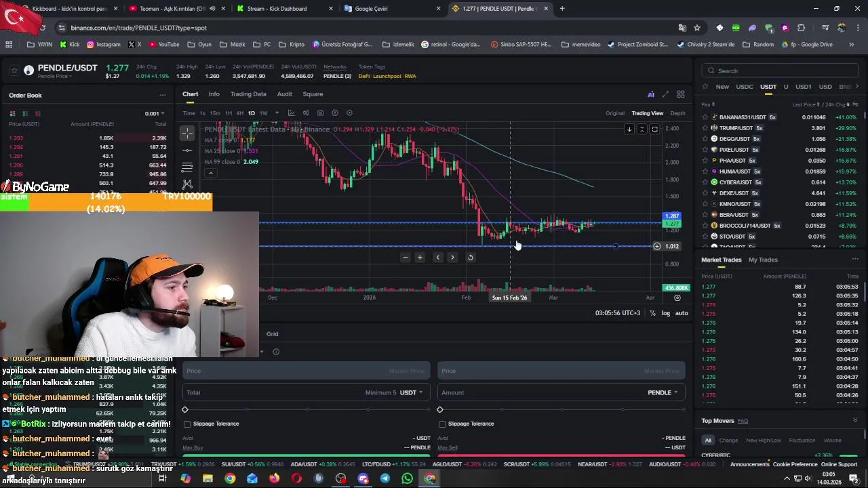Open the Top Movers FAQ link

click(x=743, y=421)
